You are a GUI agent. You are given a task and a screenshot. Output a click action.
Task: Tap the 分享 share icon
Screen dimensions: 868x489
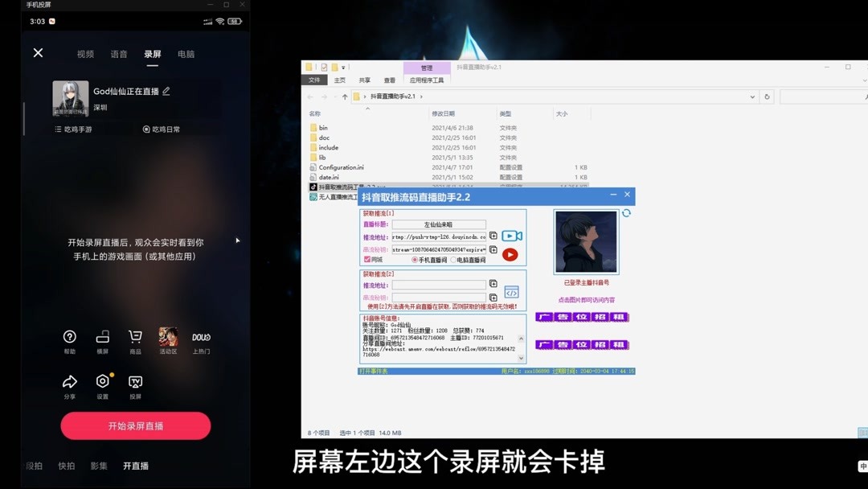(x=70, y=382)
